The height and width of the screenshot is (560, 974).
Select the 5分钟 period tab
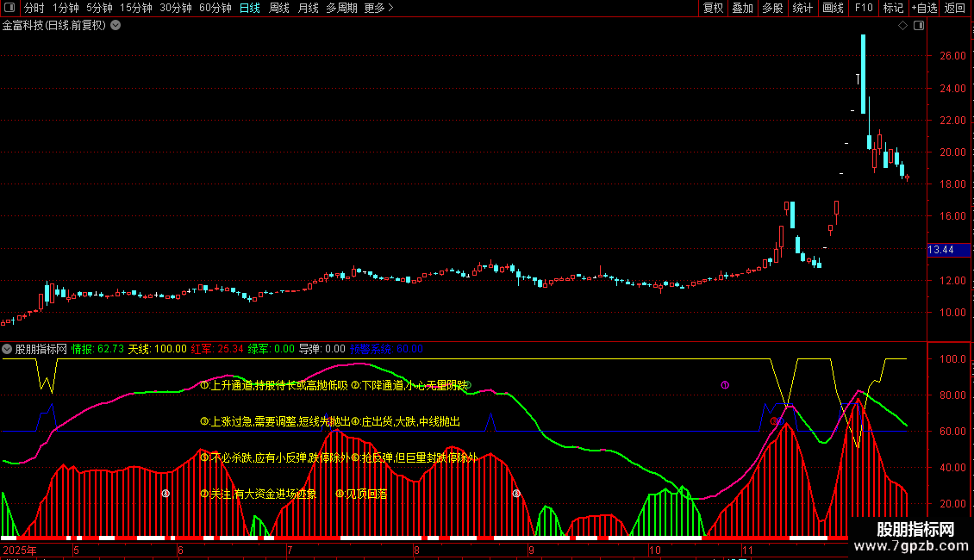click(x=99, y=8)
